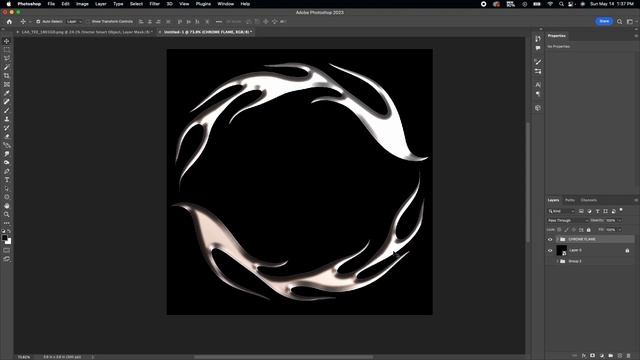Select the Zoom tool in left toolbar
640x360 pixels.
[7, 214]
